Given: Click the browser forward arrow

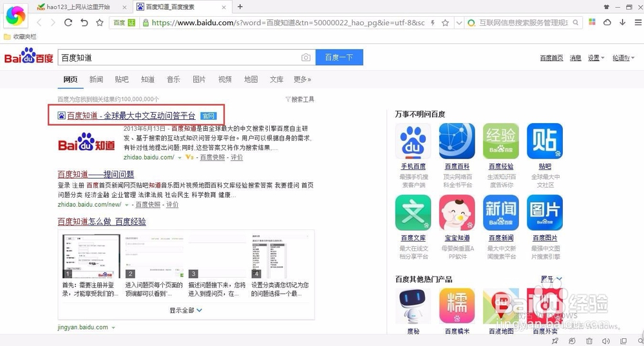Looking at the screenshot, I should [x=53, y=23].
